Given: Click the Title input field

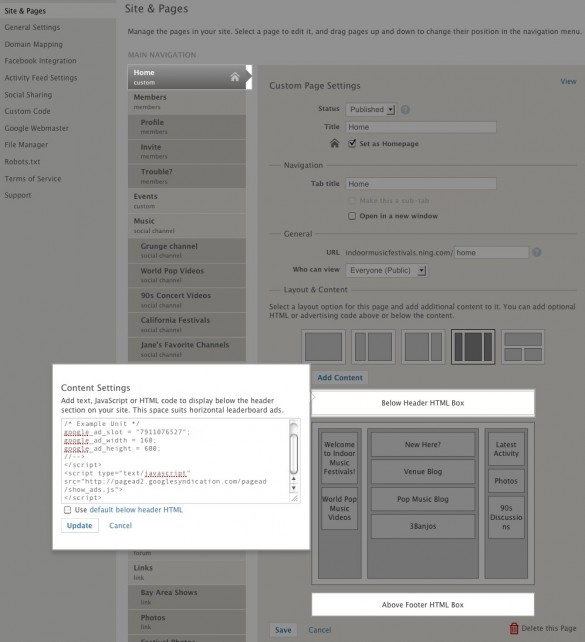Looking at the screenshot, I should (421, 127).
